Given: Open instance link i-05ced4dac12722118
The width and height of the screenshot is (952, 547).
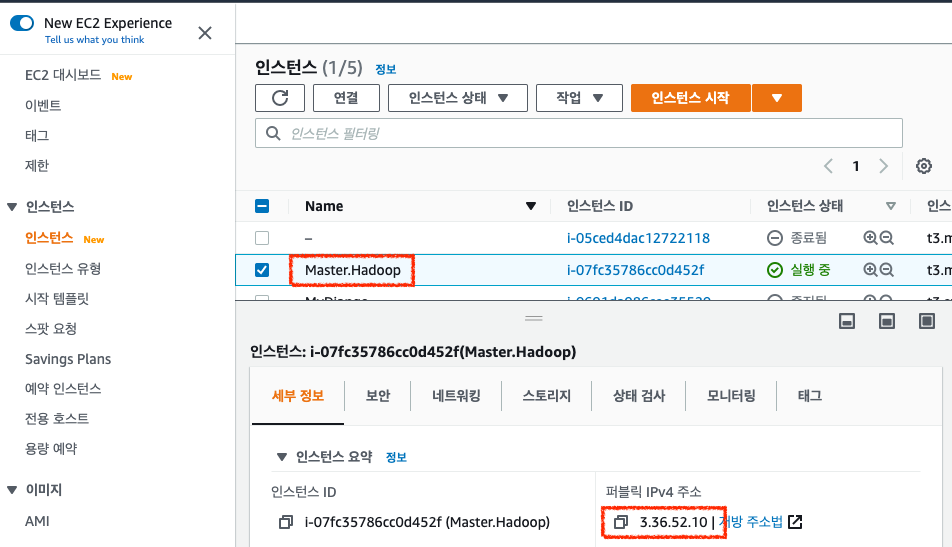Looking at the screenshot, I should [x=638, y=238].
